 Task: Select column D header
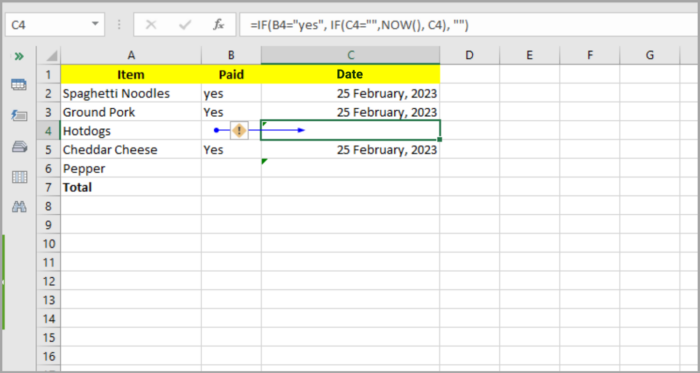[x=470, y=55]
